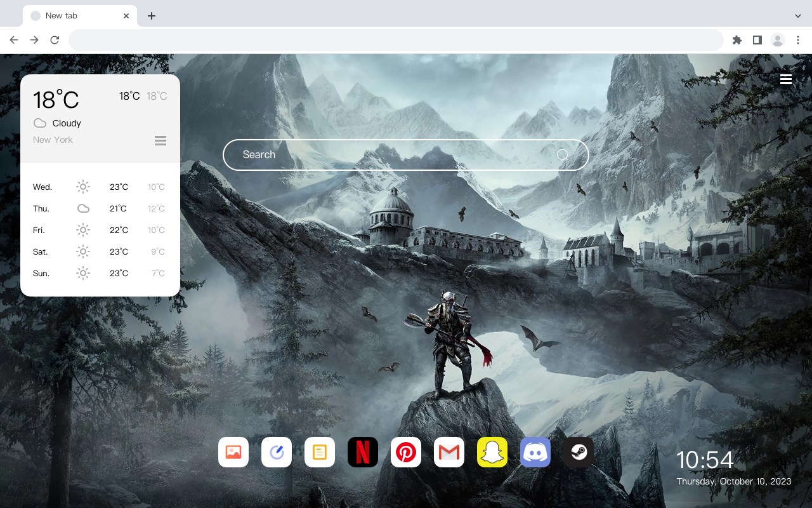The width and height of the screenshot is (812, 508).
Task: Open the Chrome three-dot menu
Action: [x=798, y=40]
